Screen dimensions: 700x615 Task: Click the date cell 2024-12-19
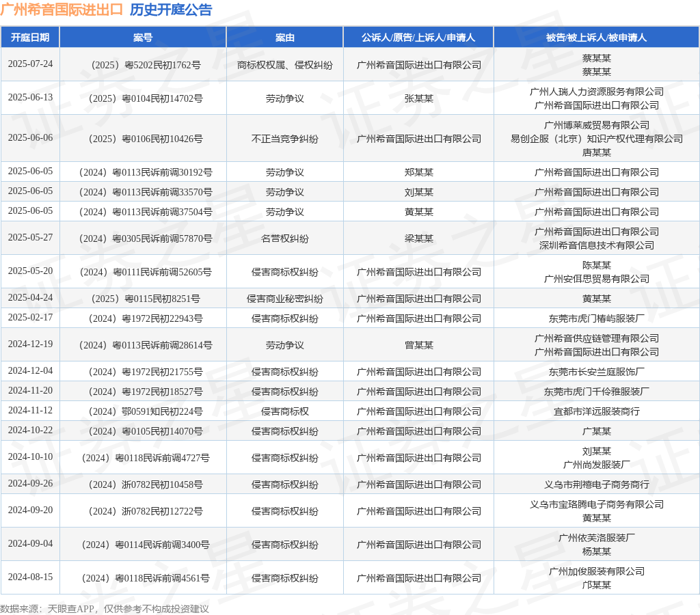tap(30, 344)
